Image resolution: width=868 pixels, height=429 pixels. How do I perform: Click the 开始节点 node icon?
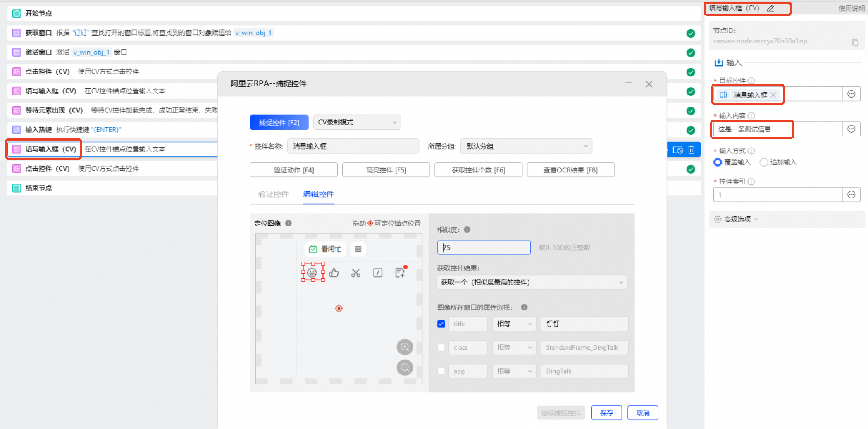(17, 13)
